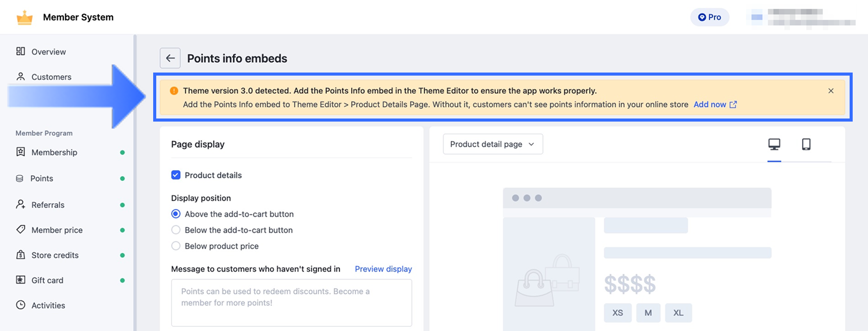The image size is (868, 331).
Task: Click the back arrow button
Action: (170, 58)
